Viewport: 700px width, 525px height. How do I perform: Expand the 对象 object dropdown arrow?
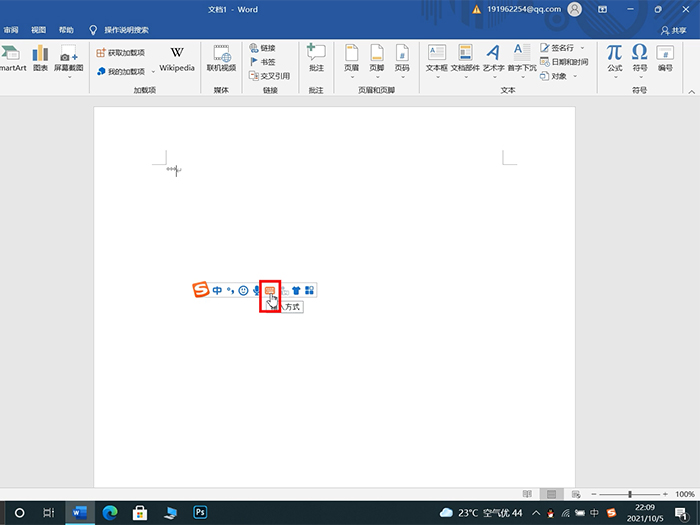pos(575,76)
